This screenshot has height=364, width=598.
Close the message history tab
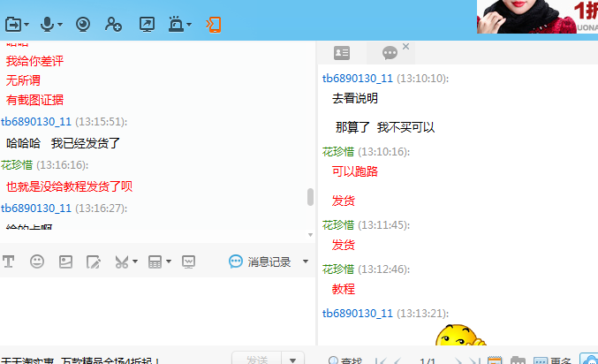point(405,47)
